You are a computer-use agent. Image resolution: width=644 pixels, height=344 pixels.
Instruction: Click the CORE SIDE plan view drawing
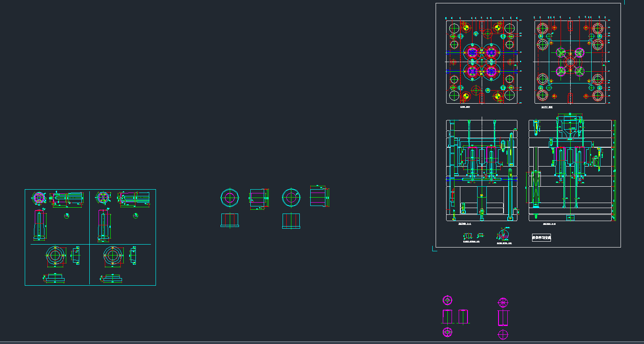pyautogui.click(x=481, y=62)
